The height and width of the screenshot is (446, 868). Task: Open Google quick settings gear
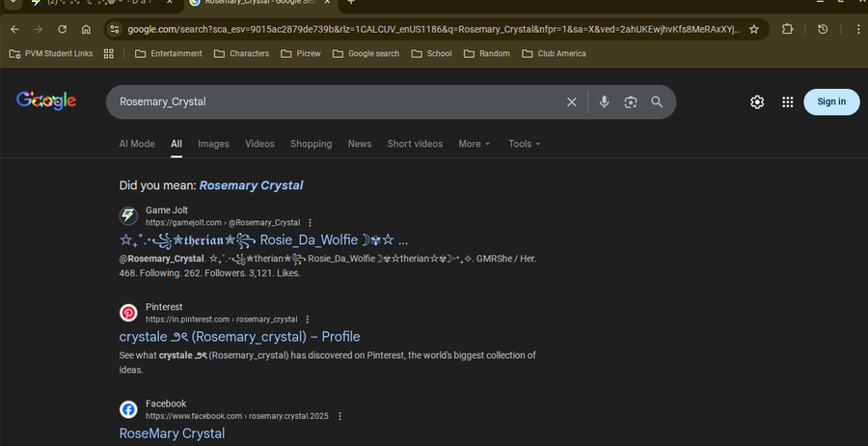(757, 102)
